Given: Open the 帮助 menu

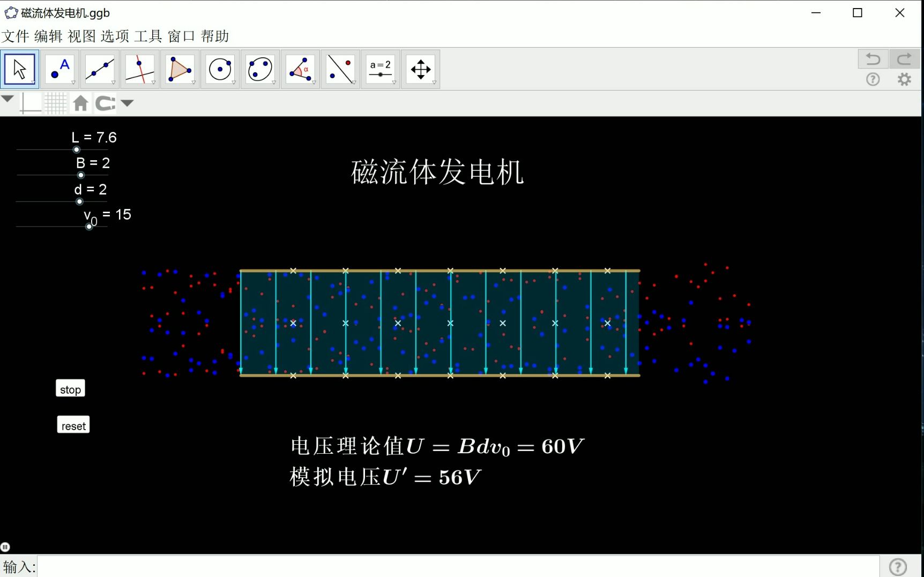Looking at the screenshot, I should click(215, 36).
